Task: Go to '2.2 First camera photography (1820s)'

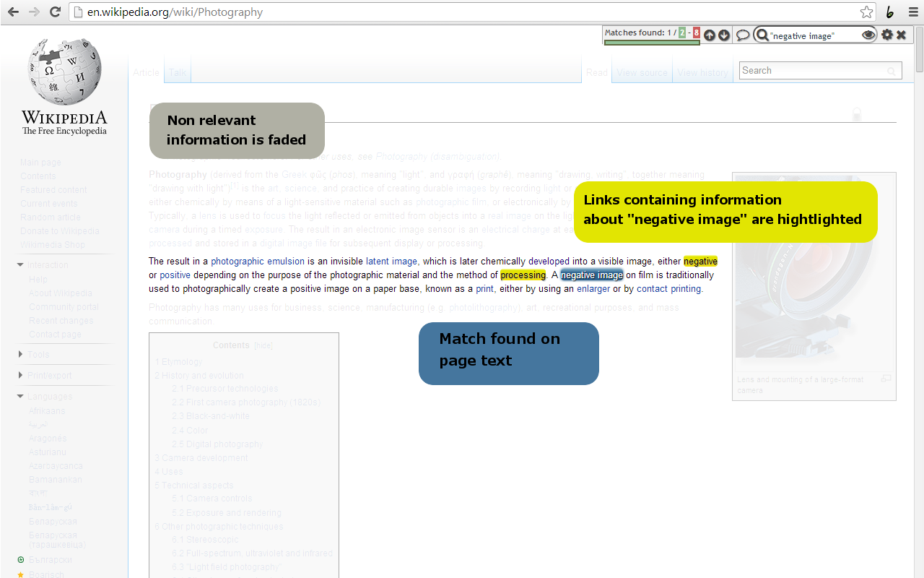Action: (x=246, y=402)
